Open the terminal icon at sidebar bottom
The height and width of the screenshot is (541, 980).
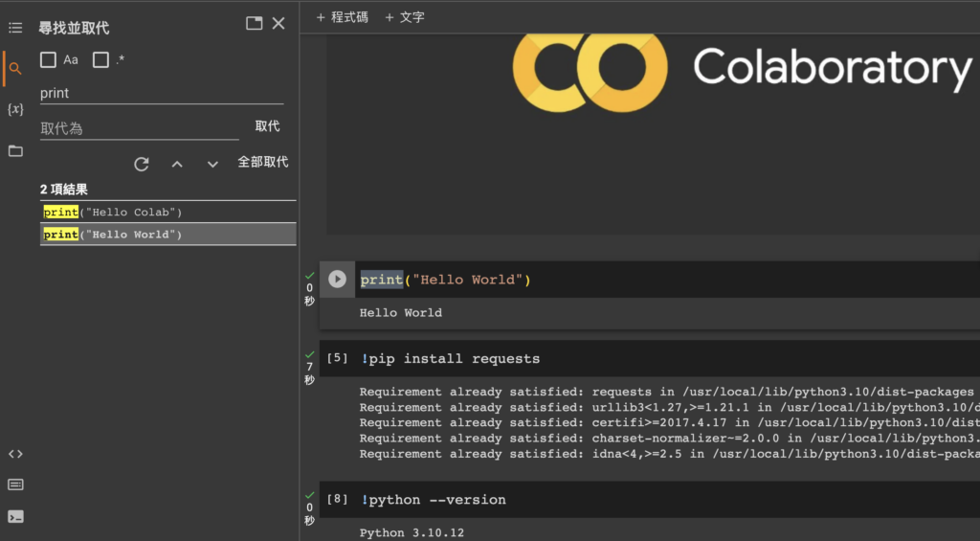point(15,517)
